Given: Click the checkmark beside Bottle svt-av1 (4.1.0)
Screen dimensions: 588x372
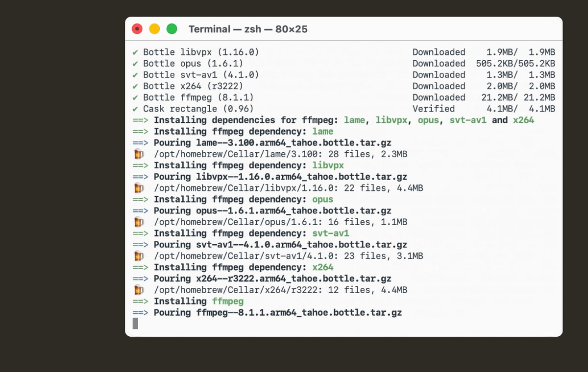Looking at the screenshot, I should pos(135,74).
